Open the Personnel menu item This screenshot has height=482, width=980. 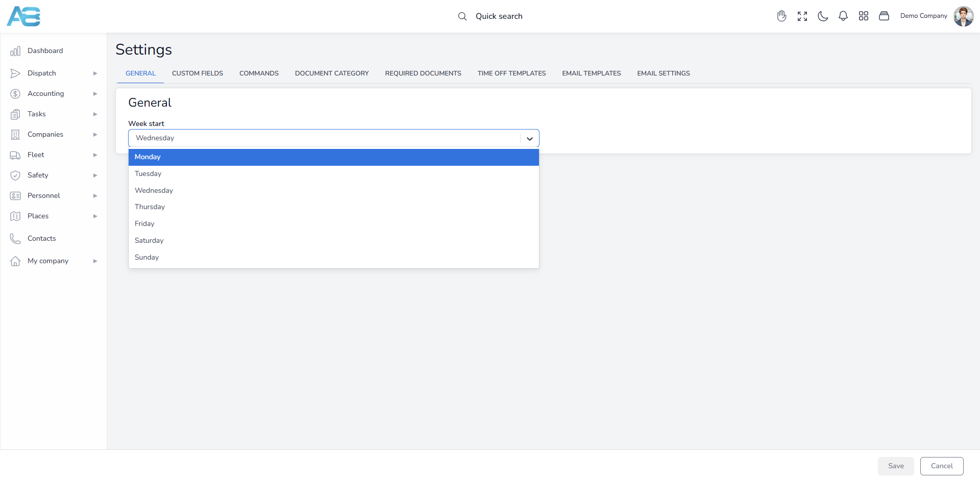pos(44,196)
